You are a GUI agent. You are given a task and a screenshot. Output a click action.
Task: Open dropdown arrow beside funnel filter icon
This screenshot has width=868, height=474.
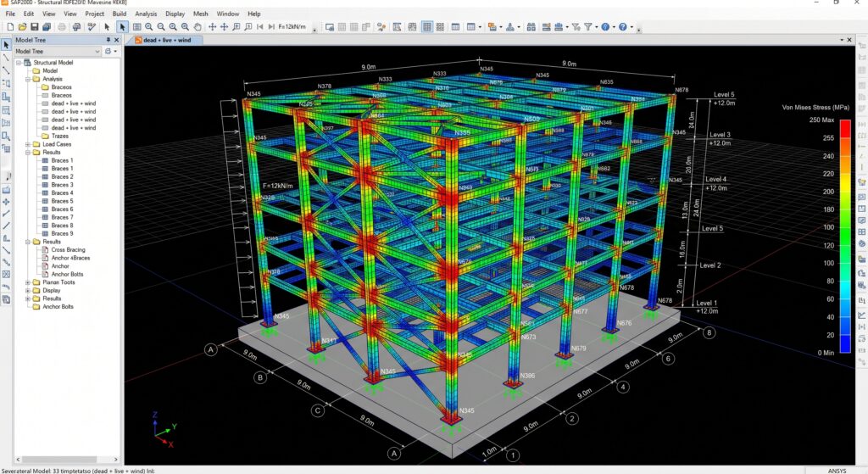(596, 27)
